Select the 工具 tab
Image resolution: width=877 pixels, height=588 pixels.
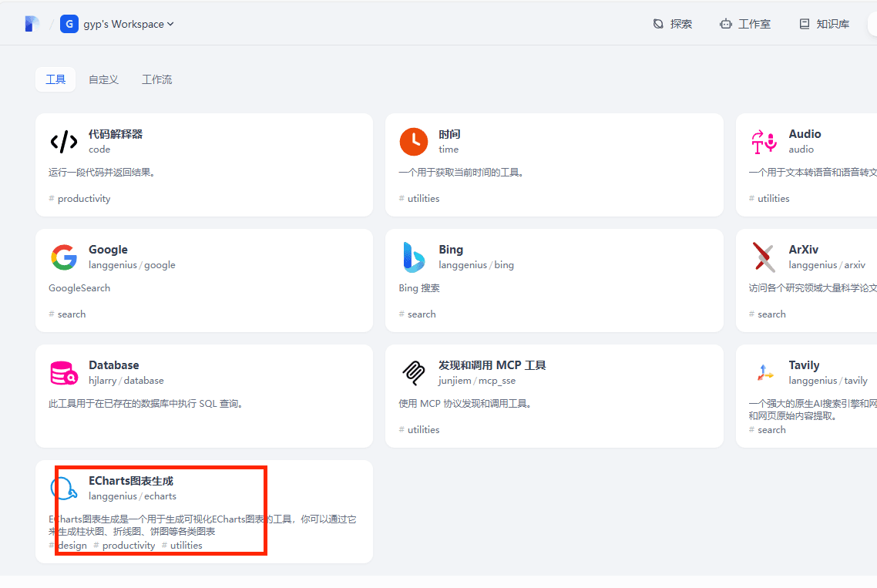[55, 79]
